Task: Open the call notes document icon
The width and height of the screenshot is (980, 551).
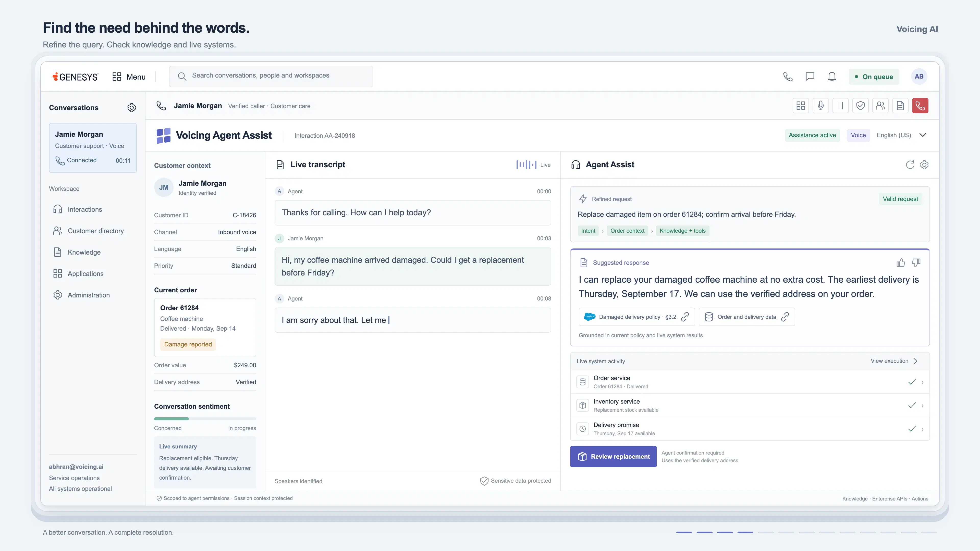Action: pyautogui.click(x=900, y=106)
